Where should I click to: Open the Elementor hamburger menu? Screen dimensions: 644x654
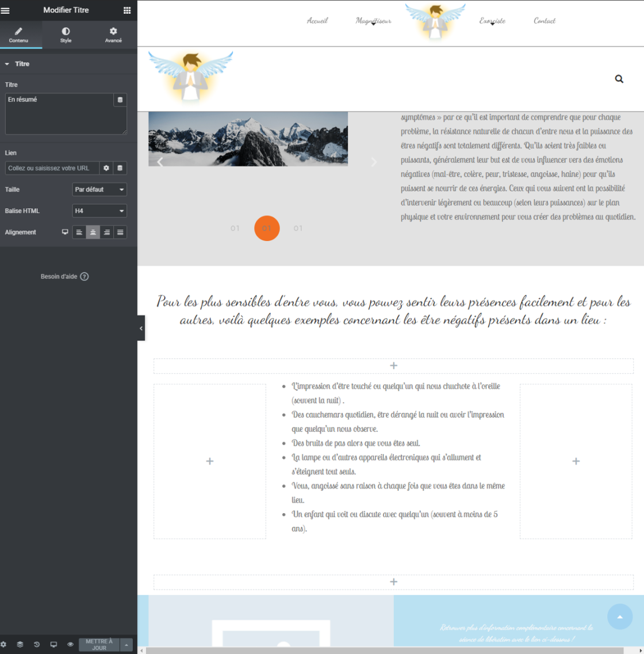5,10
